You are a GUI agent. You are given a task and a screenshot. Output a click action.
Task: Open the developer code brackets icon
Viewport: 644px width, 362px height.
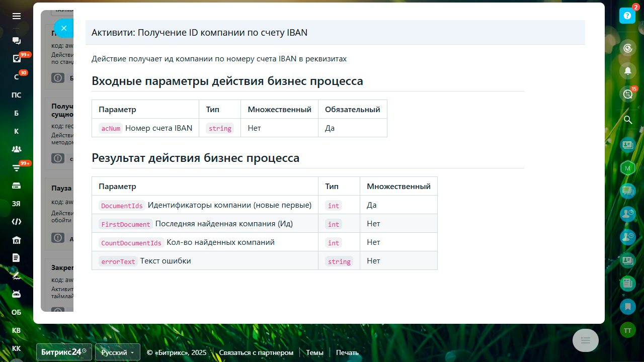(17, 222)
